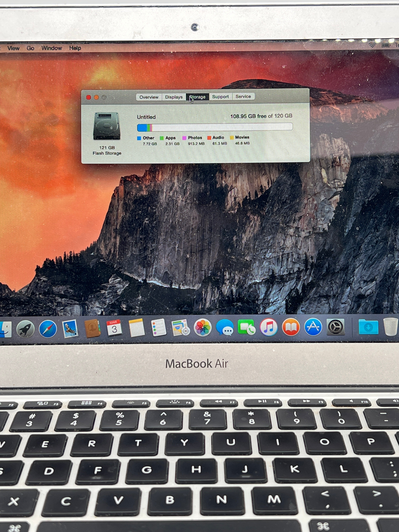Screen dimensions: 399x532
Task: Switch to the Support tab
Action: (220, 97)
